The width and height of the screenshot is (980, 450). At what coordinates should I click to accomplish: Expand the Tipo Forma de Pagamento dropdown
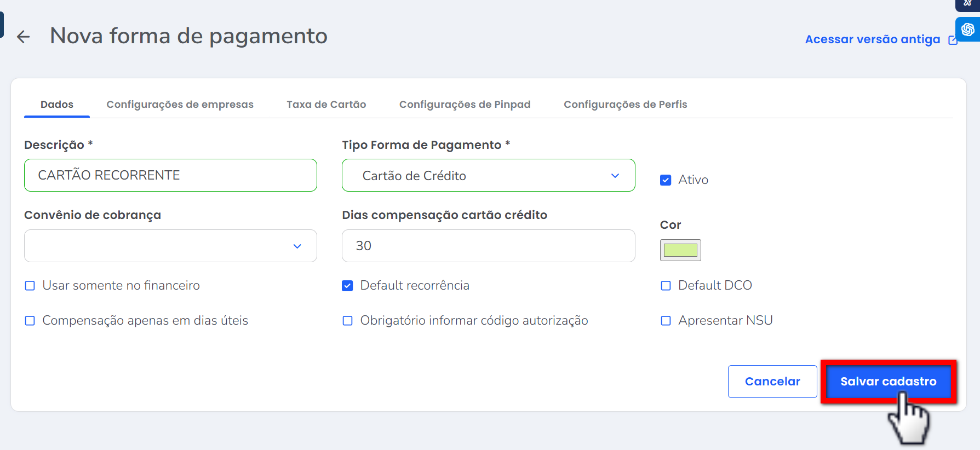[488, 175]
